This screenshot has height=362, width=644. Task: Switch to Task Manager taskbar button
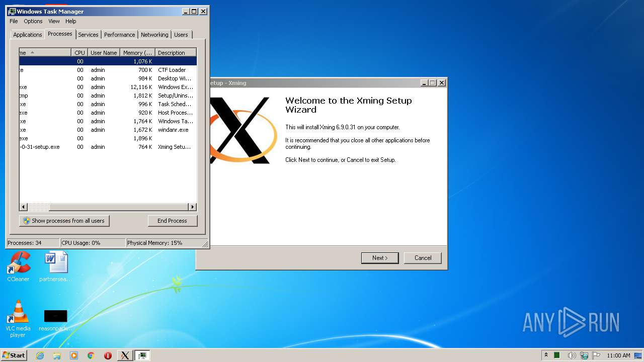142,355
